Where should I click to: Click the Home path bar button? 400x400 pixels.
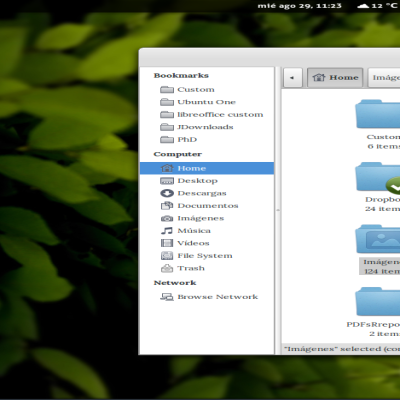click(335, 78)
